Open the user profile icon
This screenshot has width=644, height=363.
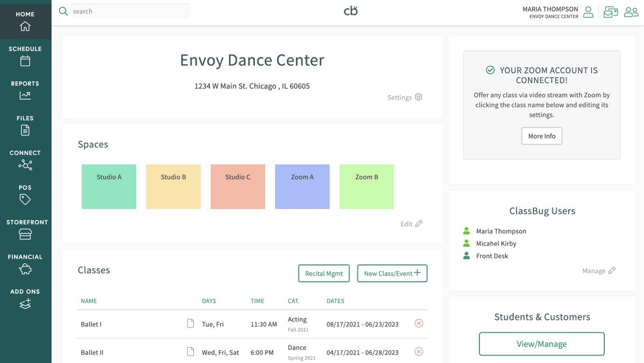coord(588,12)
